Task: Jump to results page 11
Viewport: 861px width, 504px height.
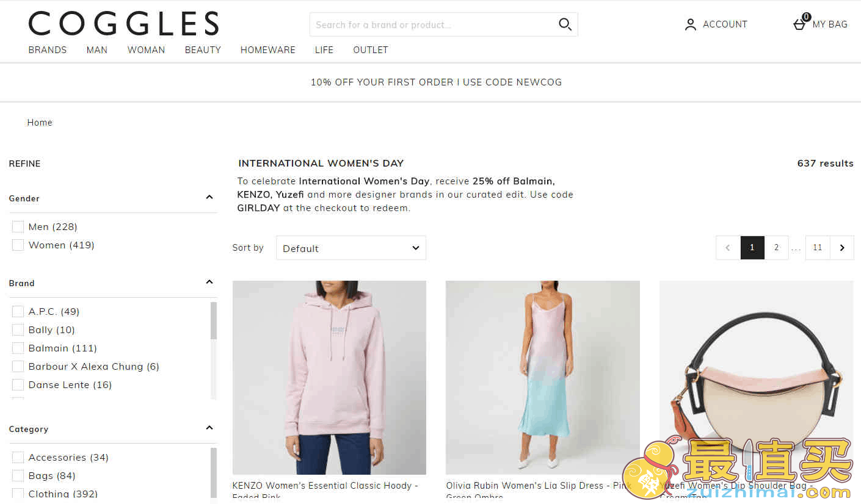Action: click(x=818, y=248)
